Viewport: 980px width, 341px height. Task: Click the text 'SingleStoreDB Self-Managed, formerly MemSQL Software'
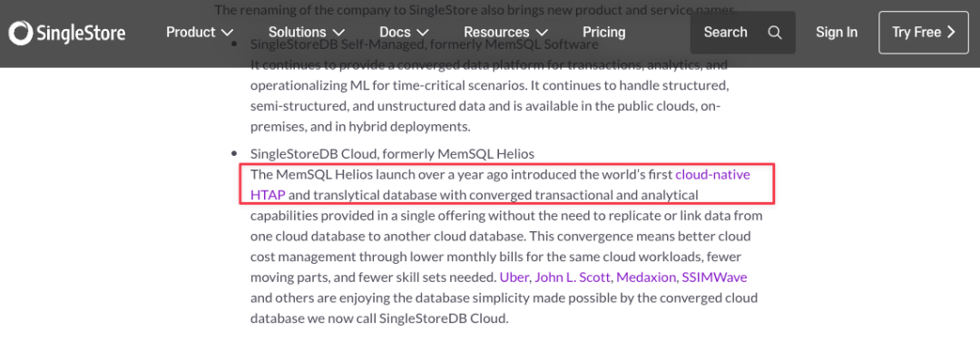click(425, 45)
